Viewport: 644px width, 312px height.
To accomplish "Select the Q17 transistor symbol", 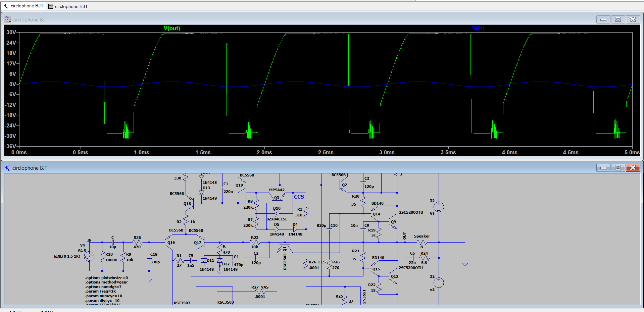I will pyautogui.click(x=201, y=242).
